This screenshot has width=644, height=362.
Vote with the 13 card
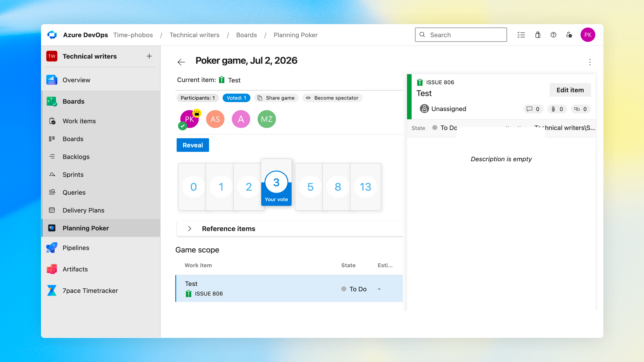[x=365, y=187]
